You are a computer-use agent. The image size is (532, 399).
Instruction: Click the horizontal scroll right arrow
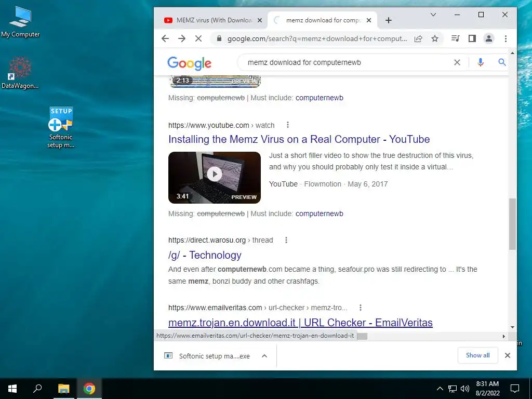pos(503,336)
